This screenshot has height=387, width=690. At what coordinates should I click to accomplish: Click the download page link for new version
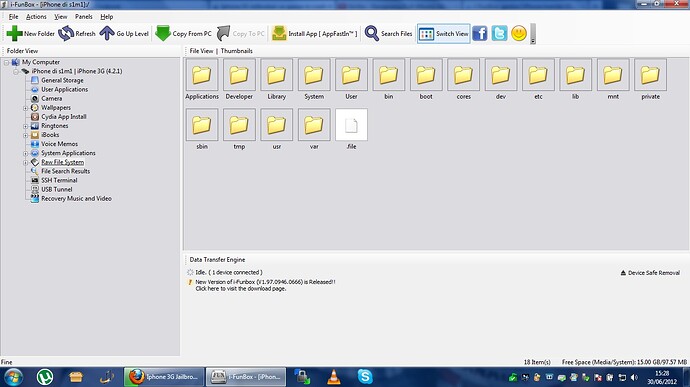point(241,289)
